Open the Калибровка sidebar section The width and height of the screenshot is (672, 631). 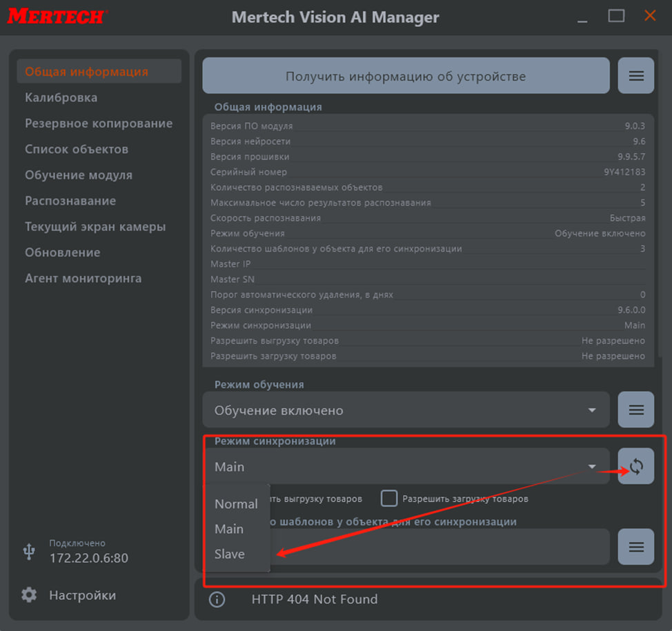click(61, 97)
